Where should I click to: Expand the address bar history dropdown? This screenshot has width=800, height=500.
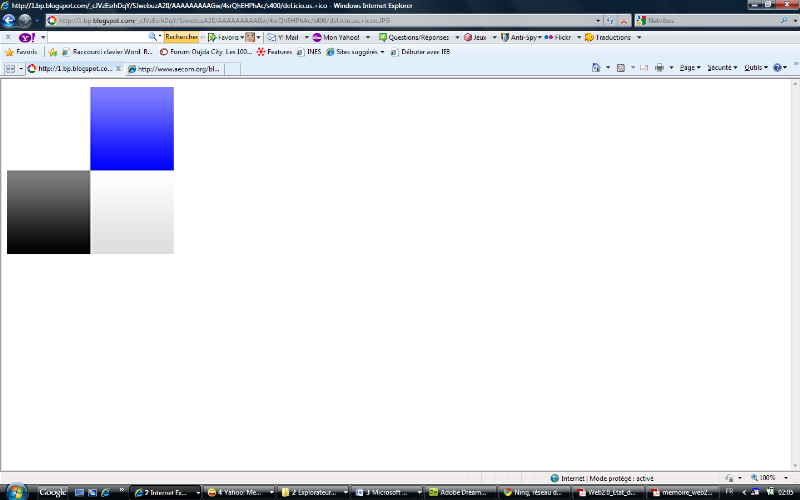598,21
